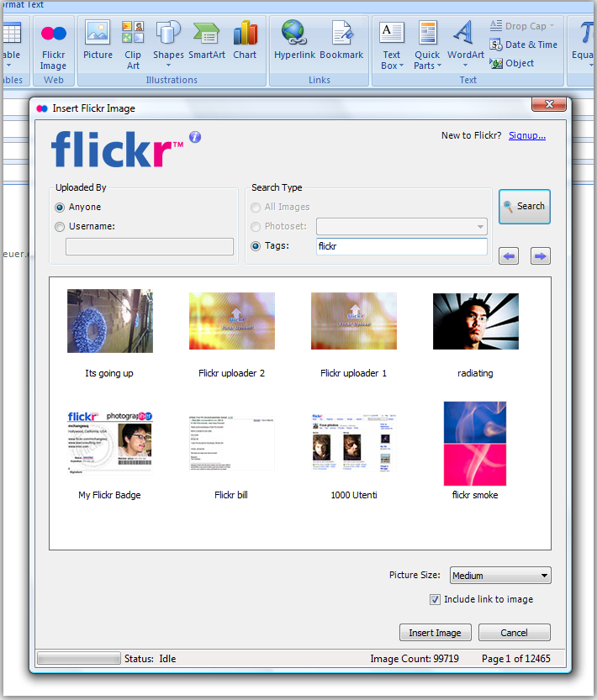The image size is (597, 700).
Task: Select the Username radio button
Action: point(60,227)
